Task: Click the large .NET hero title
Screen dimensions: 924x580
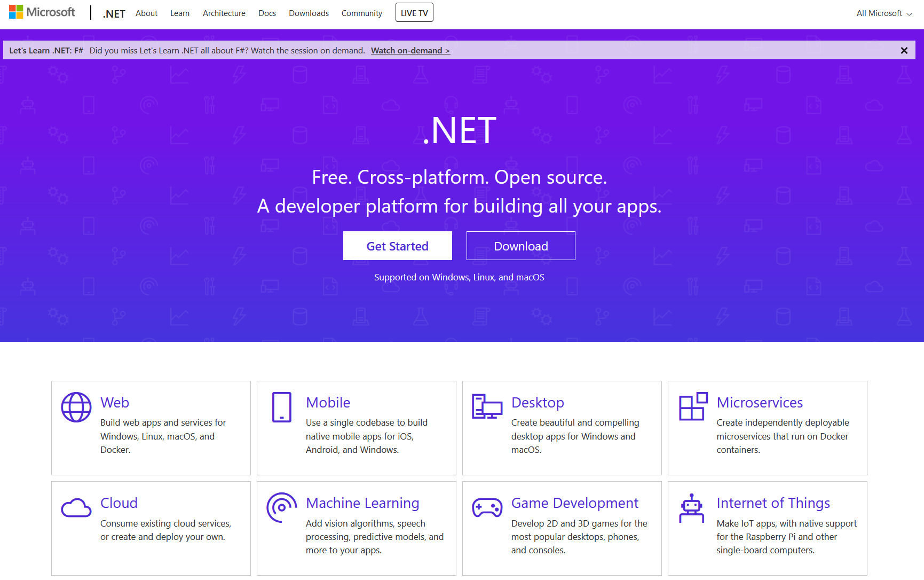Action: click(460, 130)
